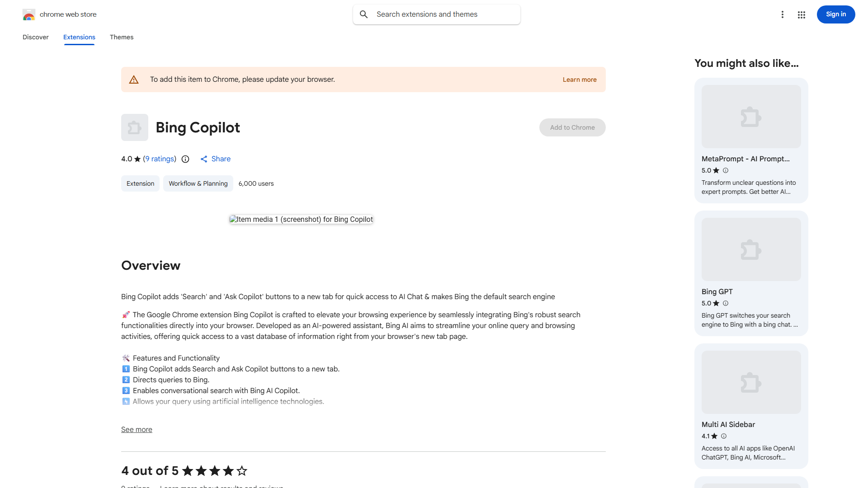Switch to the Discover tab
Image resolution: width=868 pixels, height=488 pixels.
click(36, 37)
